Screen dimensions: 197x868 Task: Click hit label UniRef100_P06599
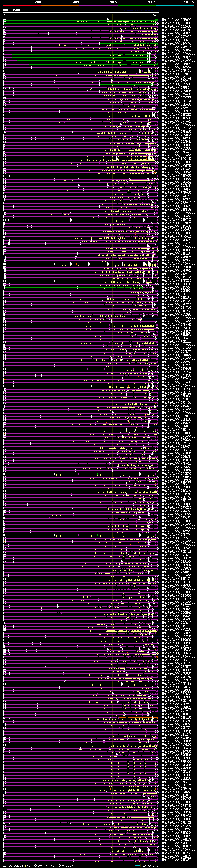point(177,240)
